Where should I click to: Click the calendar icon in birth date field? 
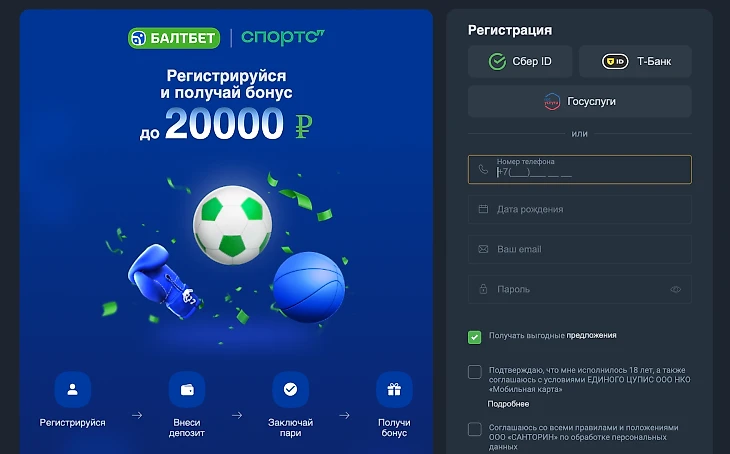(x=483, y=209)
